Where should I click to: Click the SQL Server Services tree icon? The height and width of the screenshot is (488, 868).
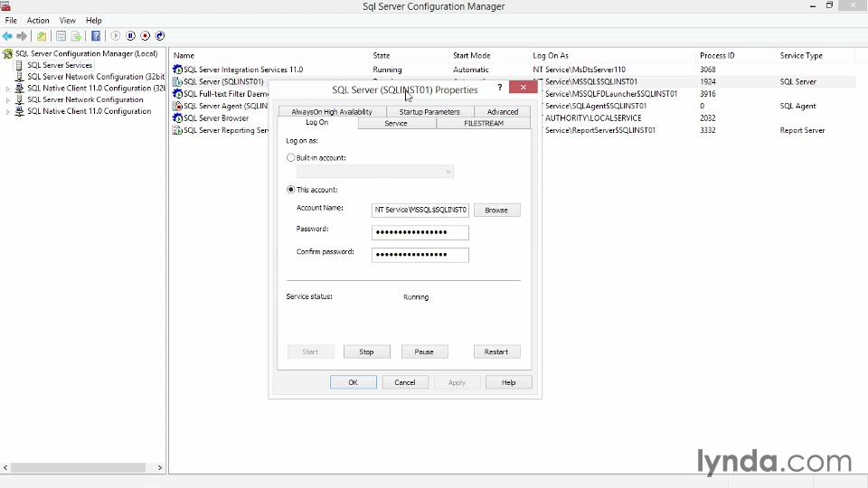[x=19, y=65]
